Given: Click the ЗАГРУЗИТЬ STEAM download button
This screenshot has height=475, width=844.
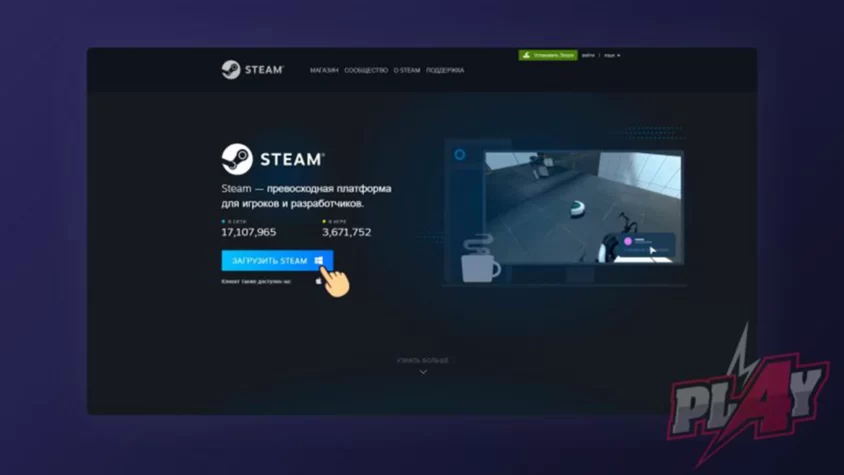Looking at the screenshot, I should (277, 261).
